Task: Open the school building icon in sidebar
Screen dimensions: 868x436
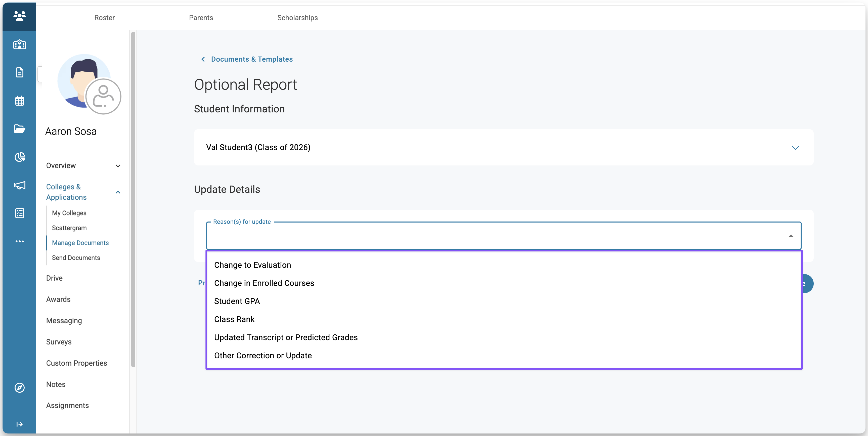Action: [20, 45]
